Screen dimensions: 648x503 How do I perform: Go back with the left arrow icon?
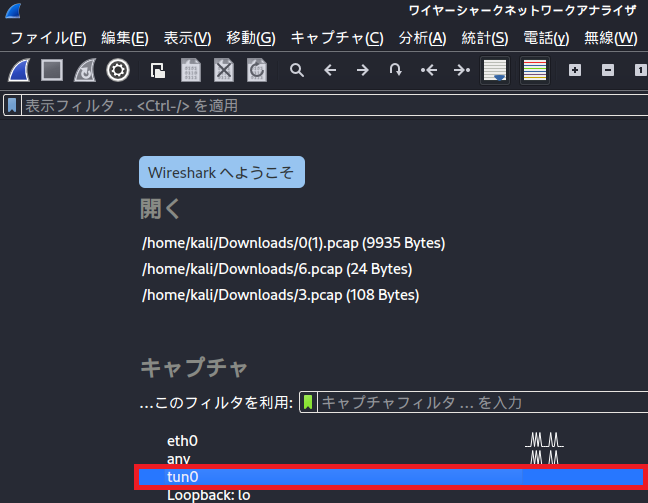(x=330, y=70)
